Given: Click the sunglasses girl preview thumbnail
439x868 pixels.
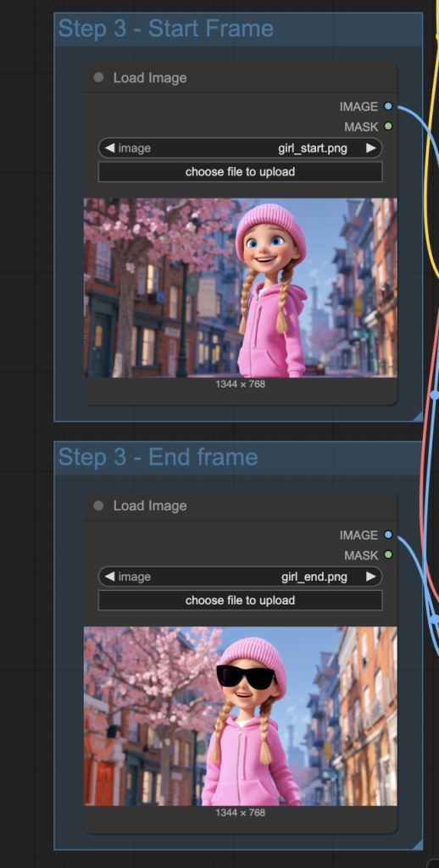Looking at the screenshot, I should pyautogui.click(x=240, y=716).
